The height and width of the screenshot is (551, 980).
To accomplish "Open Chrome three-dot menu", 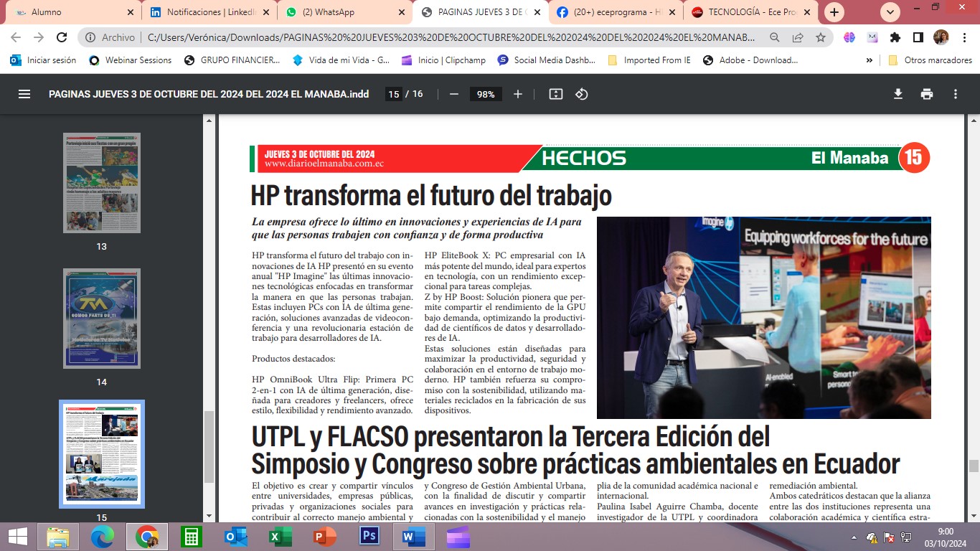I will (x=964, y=37).
